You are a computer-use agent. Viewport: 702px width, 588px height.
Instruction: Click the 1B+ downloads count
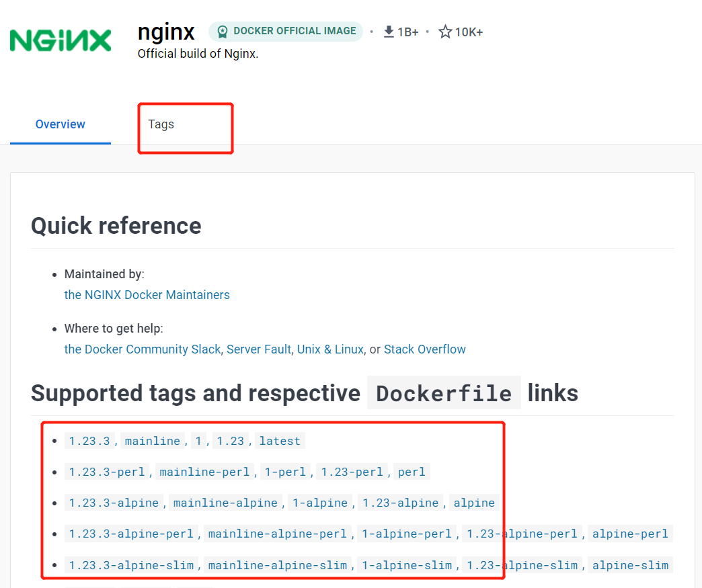(x=408, y=32)
